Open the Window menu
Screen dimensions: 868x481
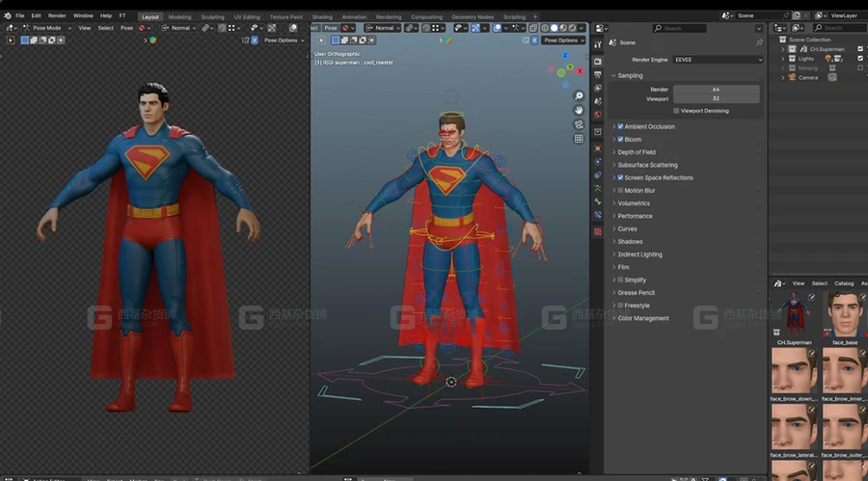(83, 16)
